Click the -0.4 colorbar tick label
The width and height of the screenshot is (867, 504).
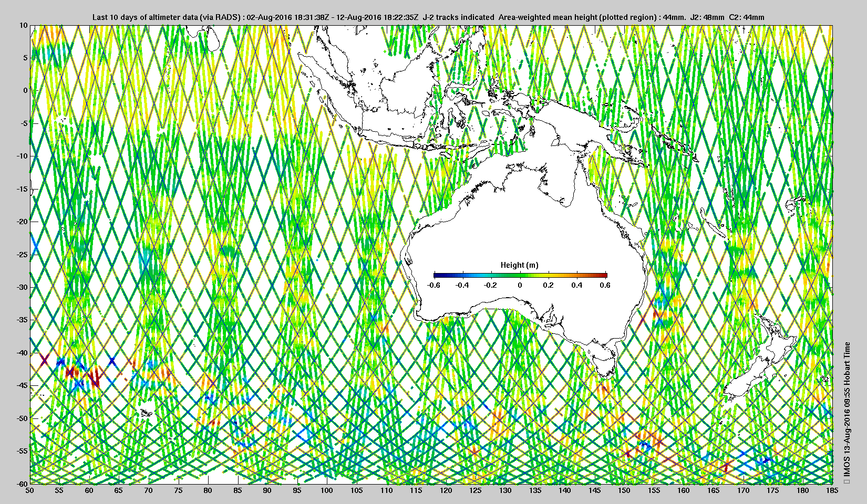462,285
